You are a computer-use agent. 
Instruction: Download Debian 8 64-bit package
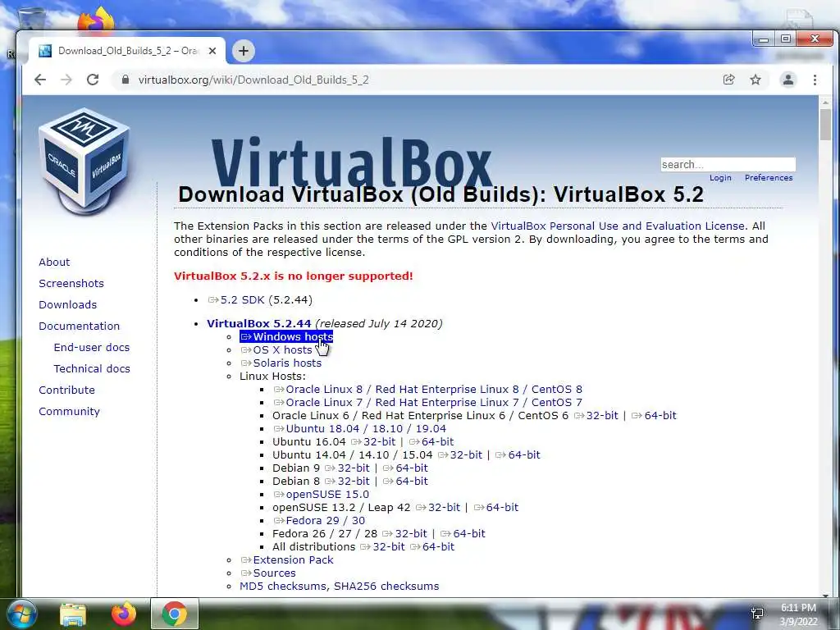pyautogui.click(x=405, y=481)
